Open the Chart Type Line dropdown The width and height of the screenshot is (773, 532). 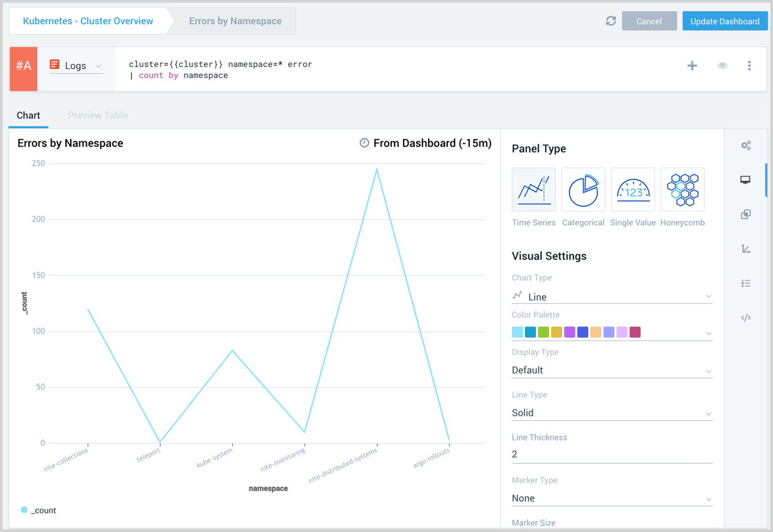pos(612,297)
